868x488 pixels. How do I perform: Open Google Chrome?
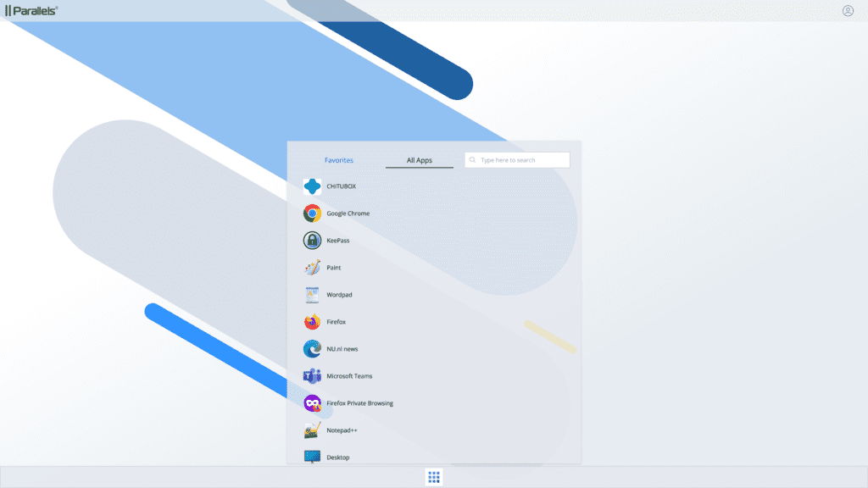pos(346,213)
